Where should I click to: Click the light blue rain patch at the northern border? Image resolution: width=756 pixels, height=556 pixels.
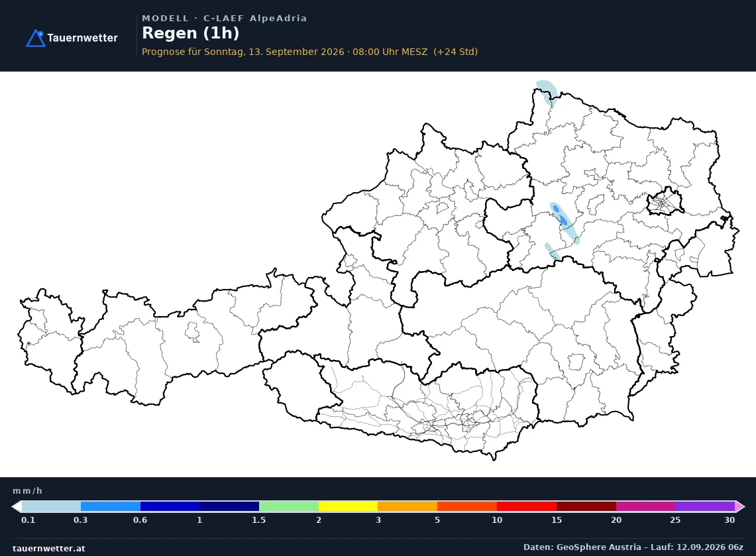point(547,93)
